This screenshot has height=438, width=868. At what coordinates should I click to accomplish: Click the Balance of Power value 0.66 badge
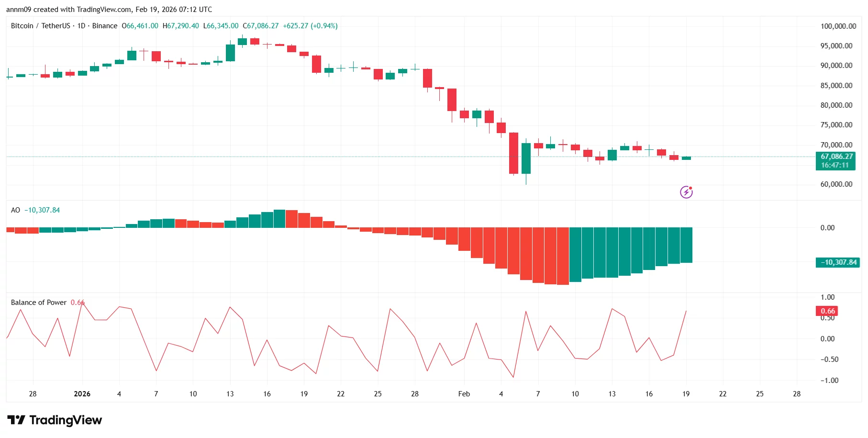pyautogui.click(x=827, y=311)
